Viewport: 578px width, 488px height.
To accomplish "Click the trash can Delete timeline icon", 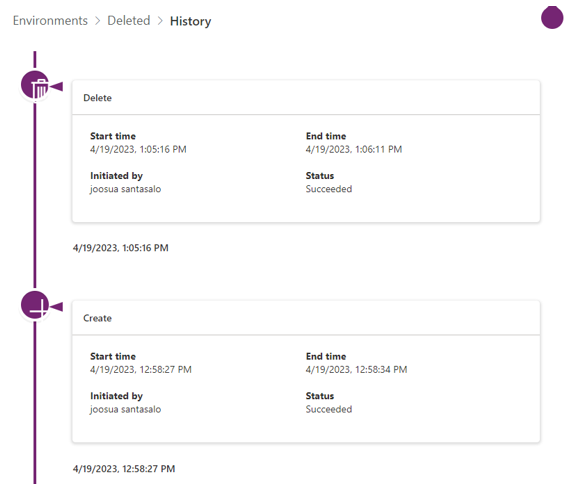I will pos(35,85).
